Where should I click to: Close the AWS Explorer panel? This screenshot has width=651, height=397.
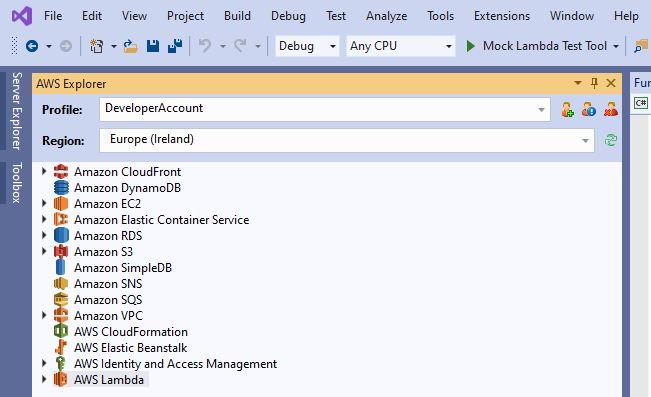pos(611,83)
